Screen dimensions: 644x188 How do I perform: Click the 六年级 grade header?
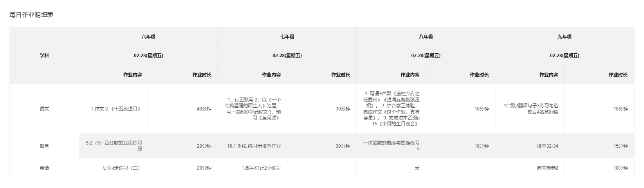click(x=148, y=37)
